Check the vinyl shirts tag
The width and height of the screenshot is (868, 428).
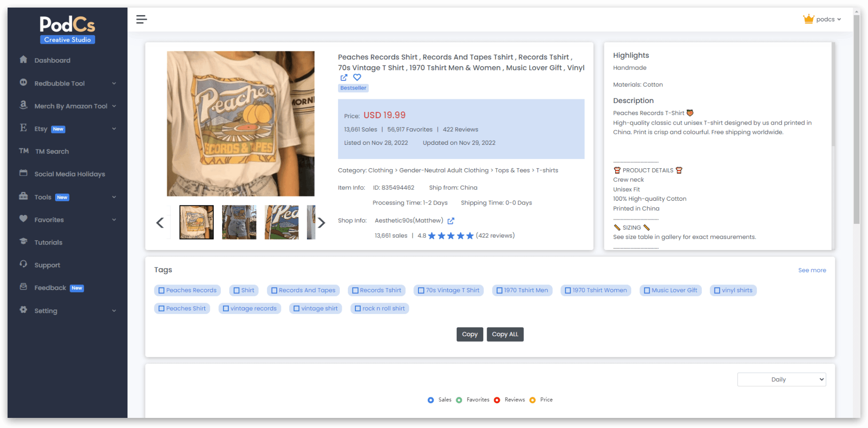click(x=717, y=290)
